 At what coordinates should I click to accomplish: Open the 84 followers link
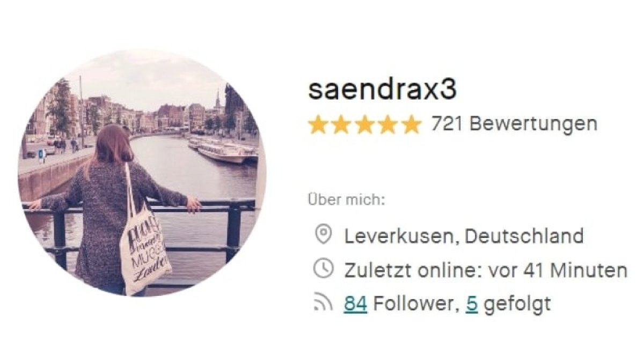[x=355, y=304]
